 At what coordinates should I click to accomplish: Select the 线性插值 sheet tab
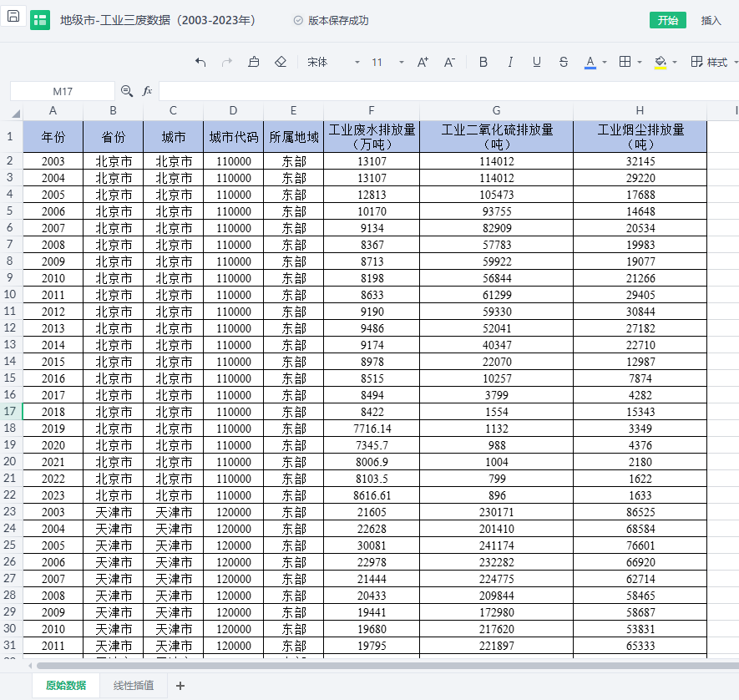tap(134, 686)
